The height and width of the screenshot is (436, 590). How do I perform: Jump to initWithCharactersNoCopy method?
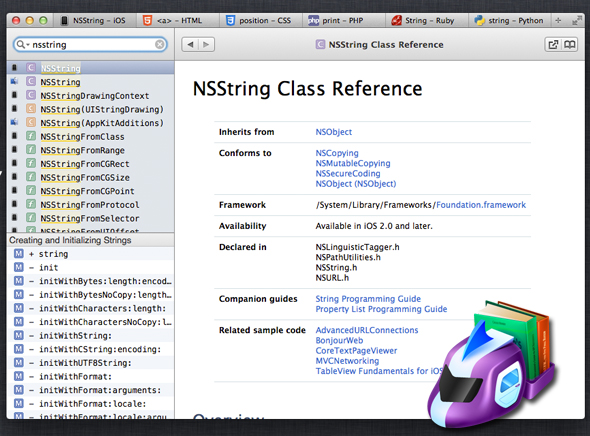[90, 322]
